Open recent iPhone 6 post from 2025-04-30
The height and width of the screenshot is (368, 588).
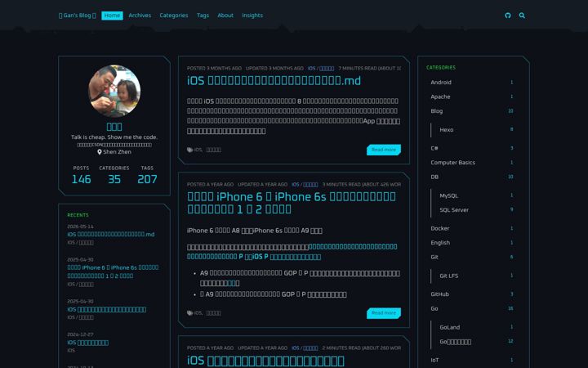pyautogui.click(x=113, y=272)
